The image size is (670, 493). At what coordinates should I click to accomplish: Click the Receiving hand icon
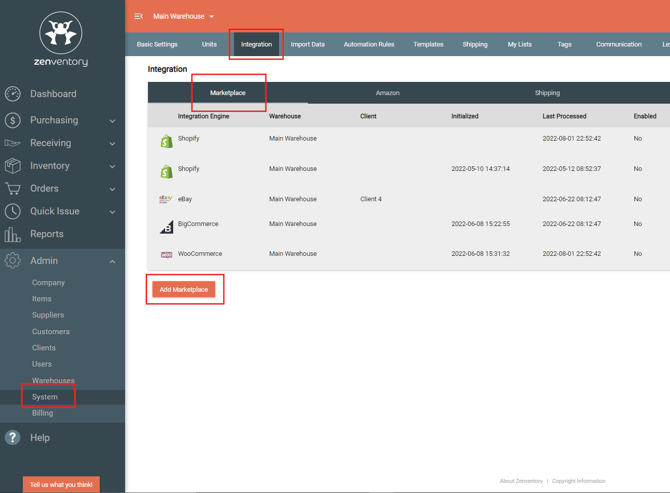click(x=12, y=143)
